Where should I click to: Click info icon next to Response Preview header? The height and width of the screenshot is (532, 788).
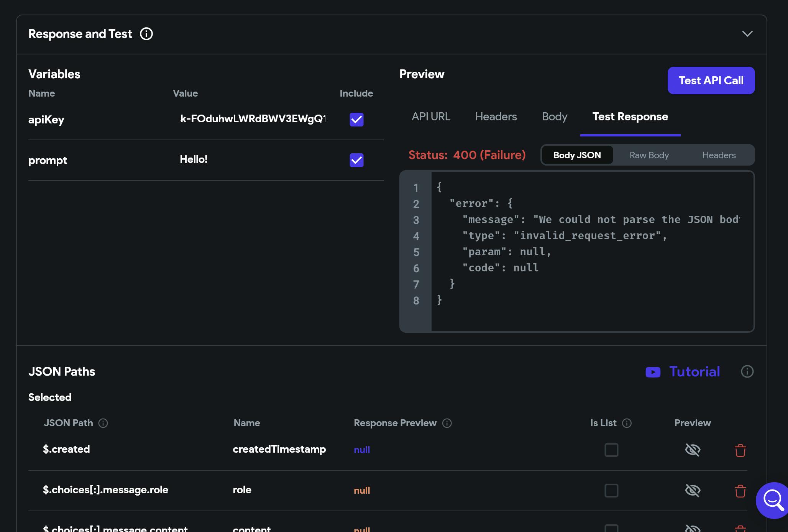tap(447, 423)
